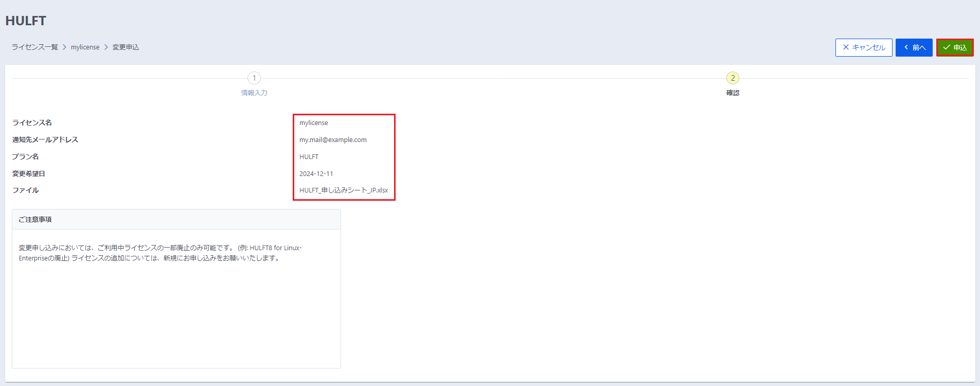The width and height of the screenshot is (980, 386).
Task: Select step 2 circle 確認
Action: pyautogui.click(x=733, y=78)
